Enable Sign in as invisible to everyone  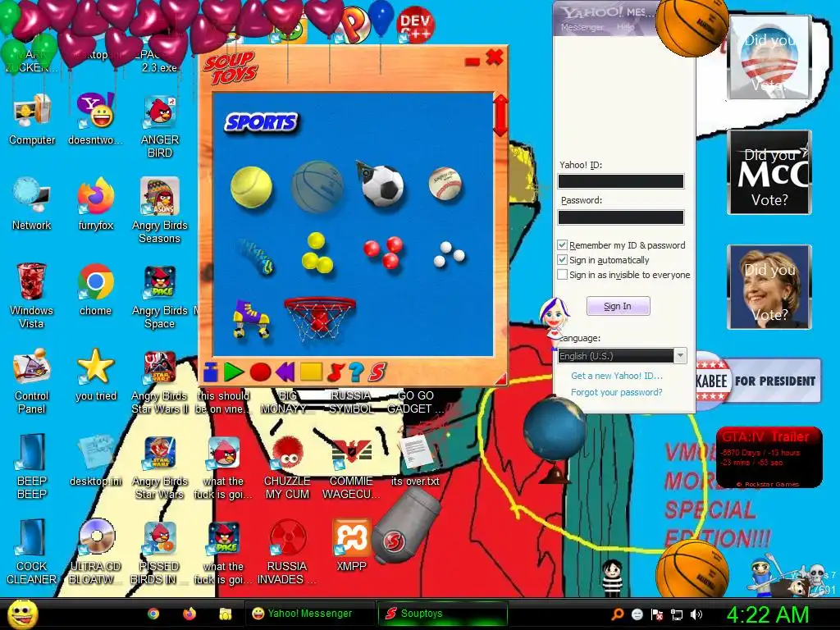click(x=562, y=274)
